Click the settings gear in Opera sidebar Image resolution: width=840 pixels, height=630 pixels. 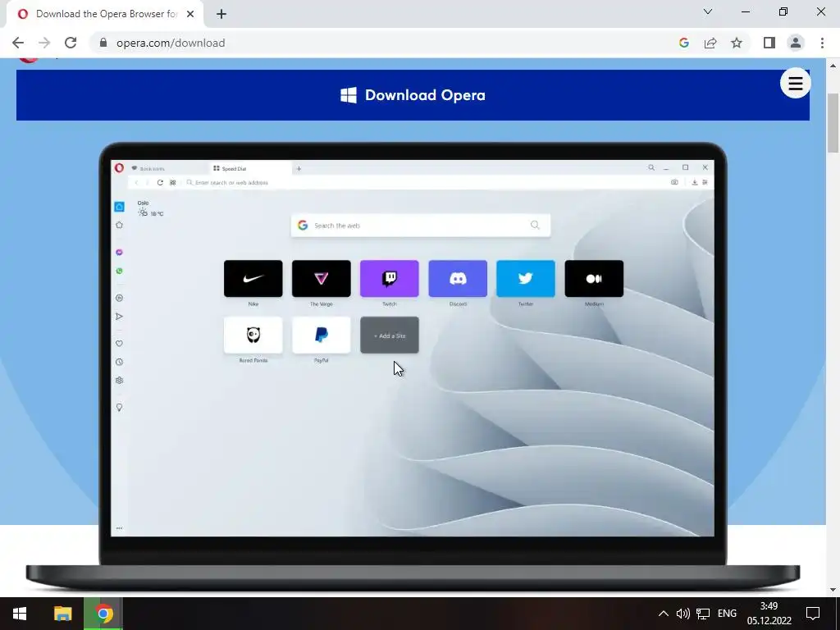[120, 381]
